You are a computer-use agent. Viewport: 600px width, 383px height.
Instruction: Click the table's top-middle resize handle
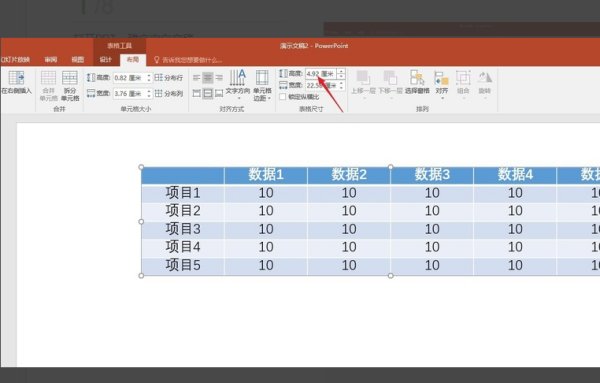pyautogui.click(x=390, y=167)
